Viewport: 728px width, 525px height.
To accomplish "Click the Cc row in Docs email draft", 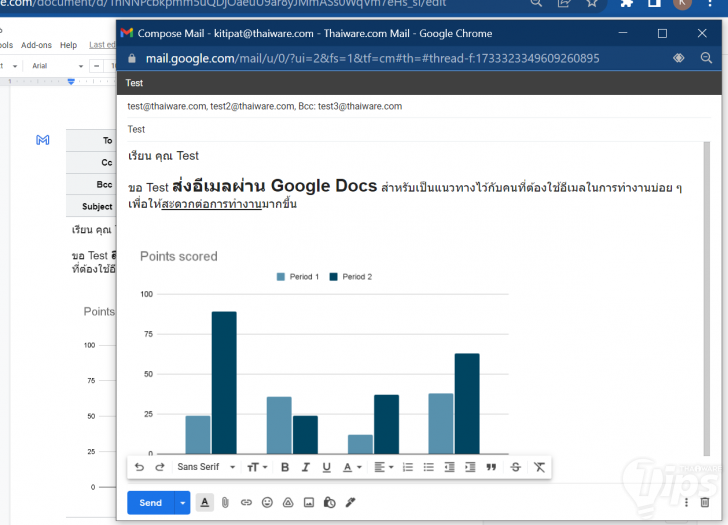I will click(91, 162).
